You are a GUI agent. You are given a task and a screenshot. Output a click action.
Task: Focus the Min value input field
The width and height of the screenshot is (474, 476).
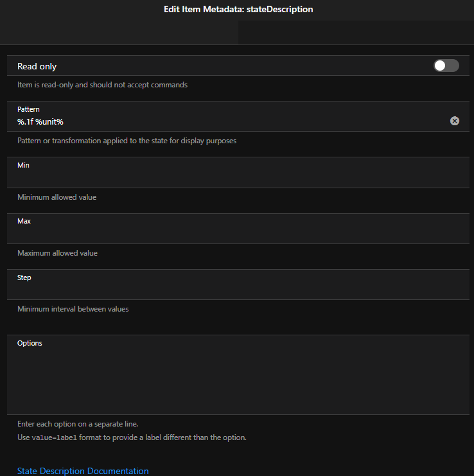pos(236,177)
